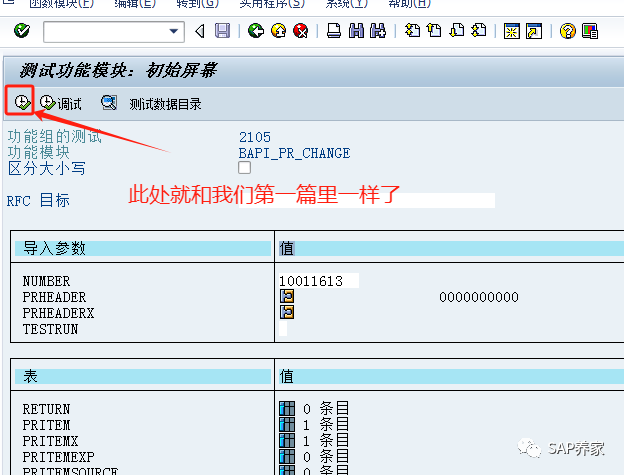The width and height of the screenshot is (624, 475).
Task: Click the test data display icon
Action: point(109,103)
